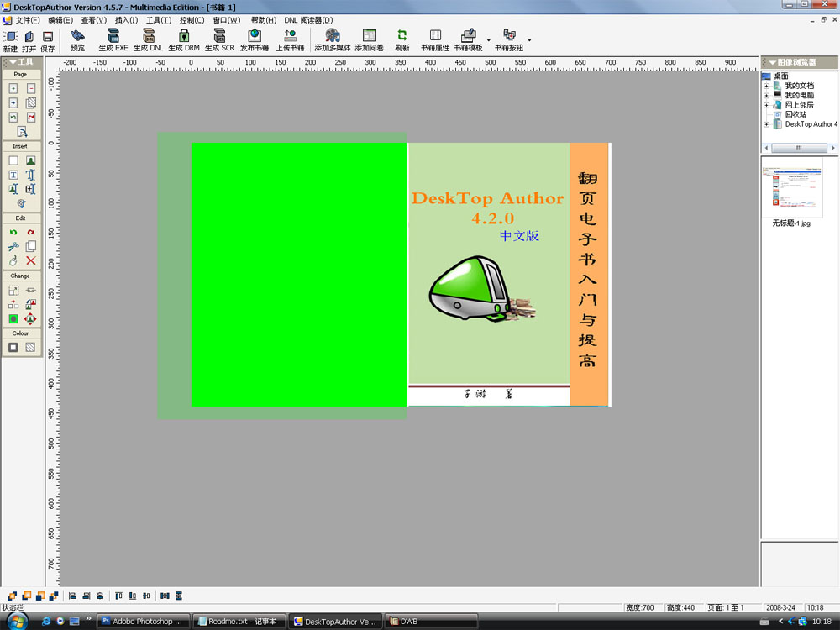
Task: Click the 刷新 (Refresh) toolbar icon
Action: click(x=402, y=35)
